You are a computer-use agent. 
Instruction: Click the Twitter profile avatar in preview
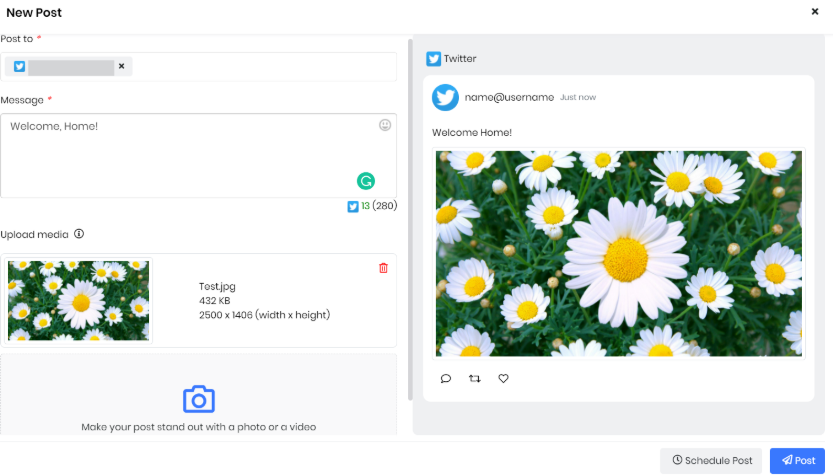(x=445, y=97)
